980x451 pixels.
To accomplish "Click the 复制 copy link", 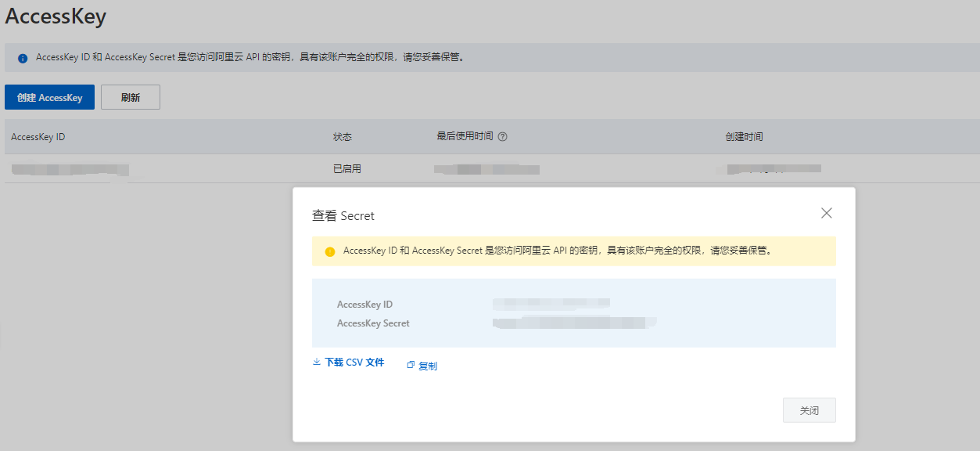I will (x=428, y=366).
